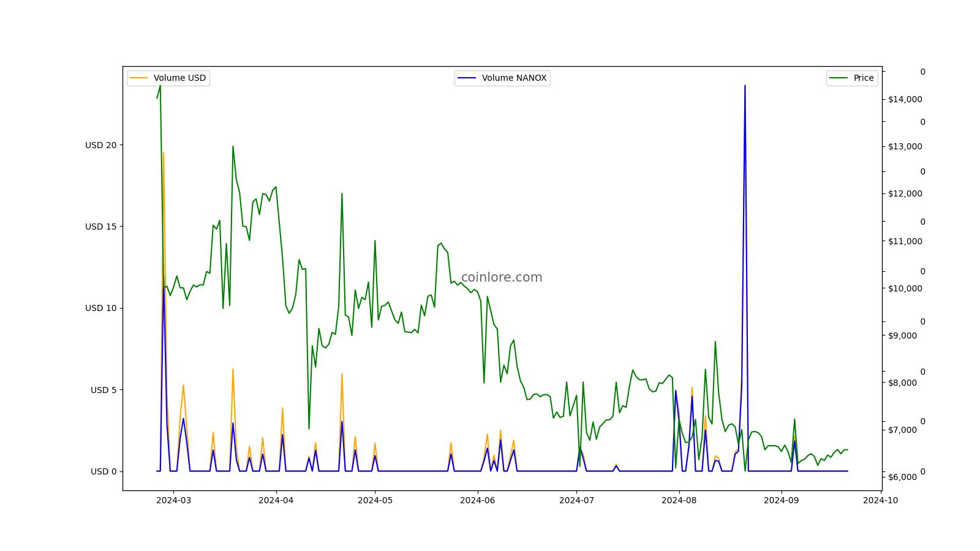
Task: Click the 2024-06 date label
Action: coord(477,500)
